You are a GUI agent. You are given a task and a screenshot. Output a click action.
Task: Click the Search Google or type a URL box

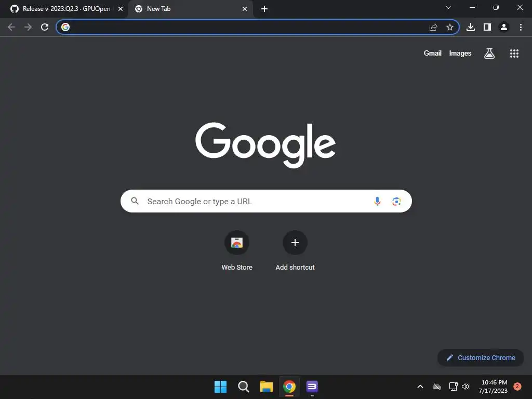[x=266, y=201]
